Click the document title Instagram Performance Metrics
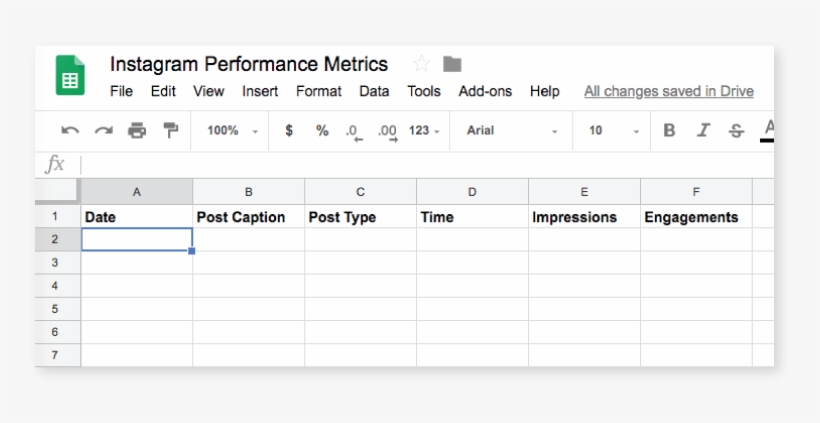Screen dimensions: 820x423 pyautogui.click(x=249, y=64)
